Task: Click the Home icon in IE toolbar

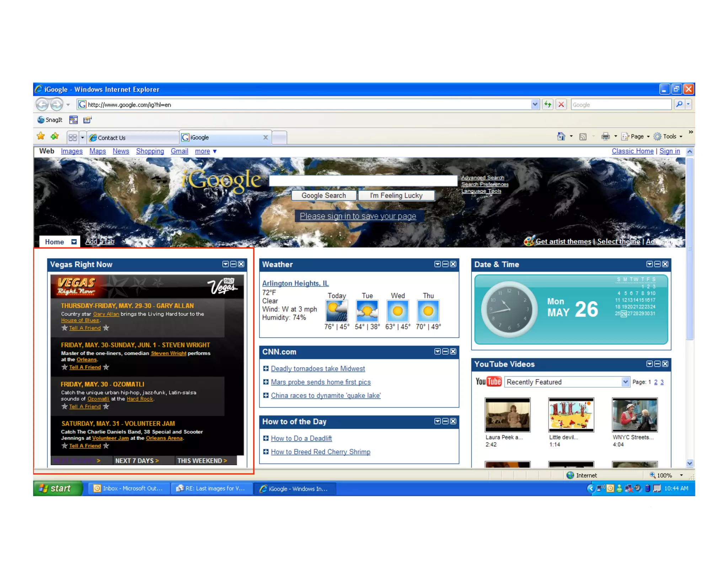Action: click(561, 136)
